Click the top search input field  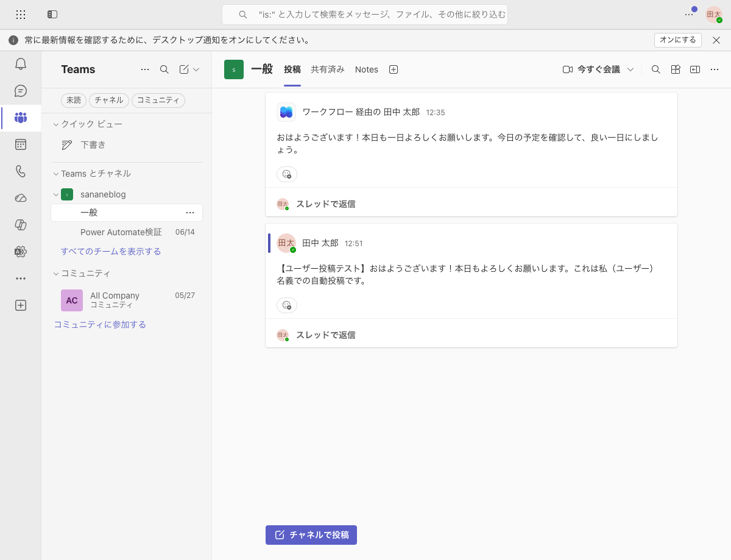[x=365, y=15]
